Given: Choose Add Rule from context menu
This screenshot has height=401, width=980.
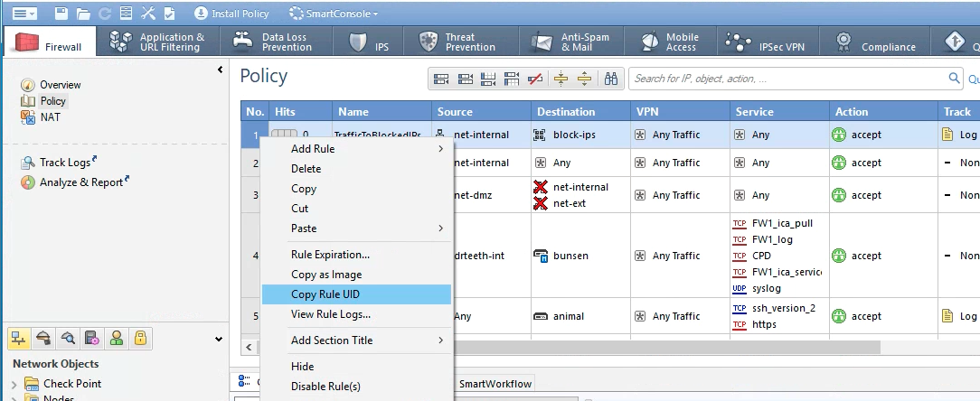Looking at the screenshot, I should coord(356,149).
